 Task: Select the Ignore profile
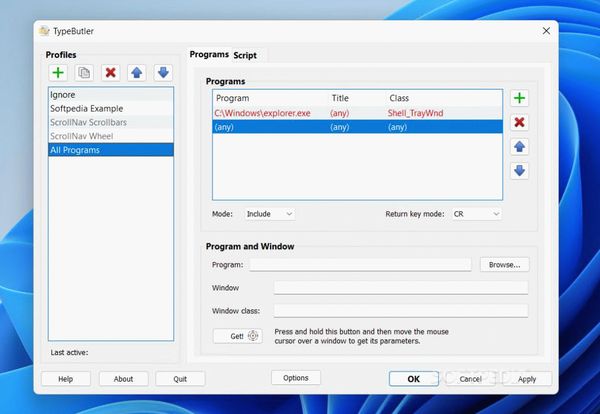(x=111, y=95)
